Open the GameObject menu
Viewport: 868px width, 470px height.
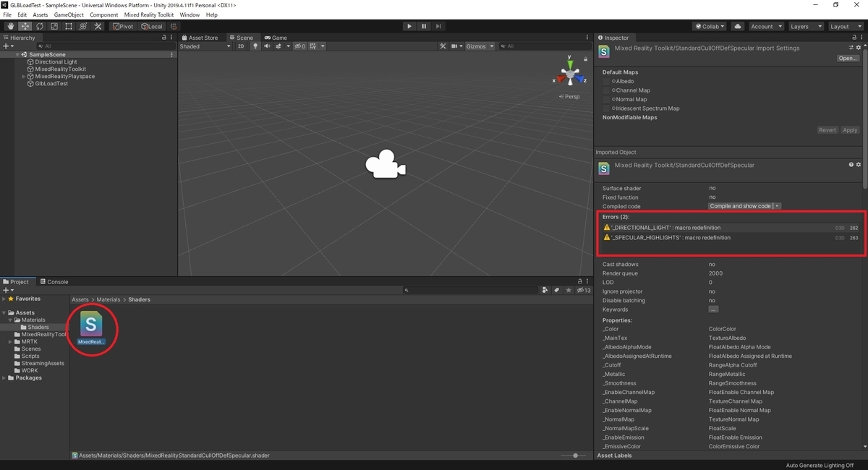[x=69, y=14]
